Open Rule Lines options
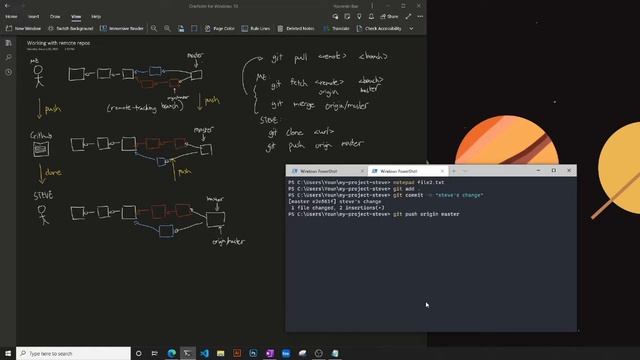The height and width of the screenshot is (360, 640). point(256,29)
